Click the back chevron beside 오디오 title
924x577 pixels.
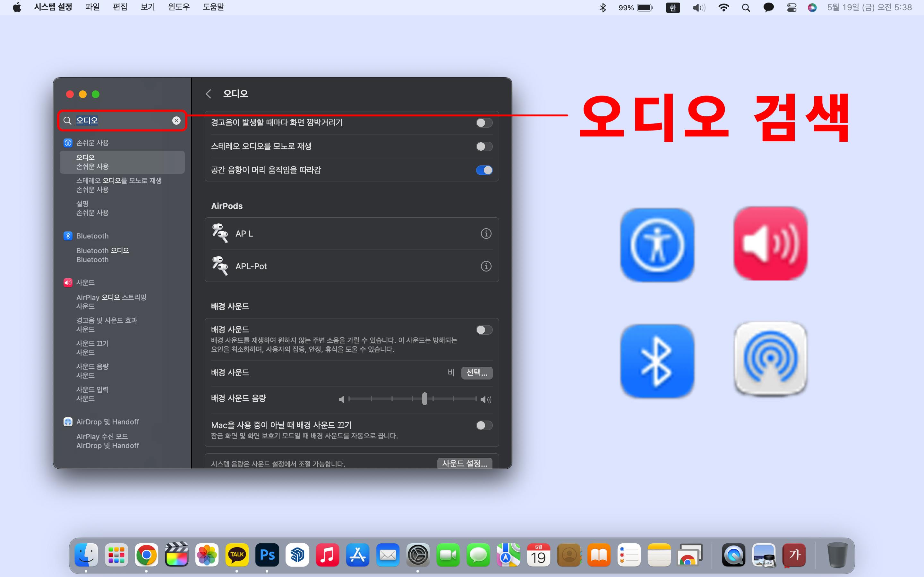209,94
